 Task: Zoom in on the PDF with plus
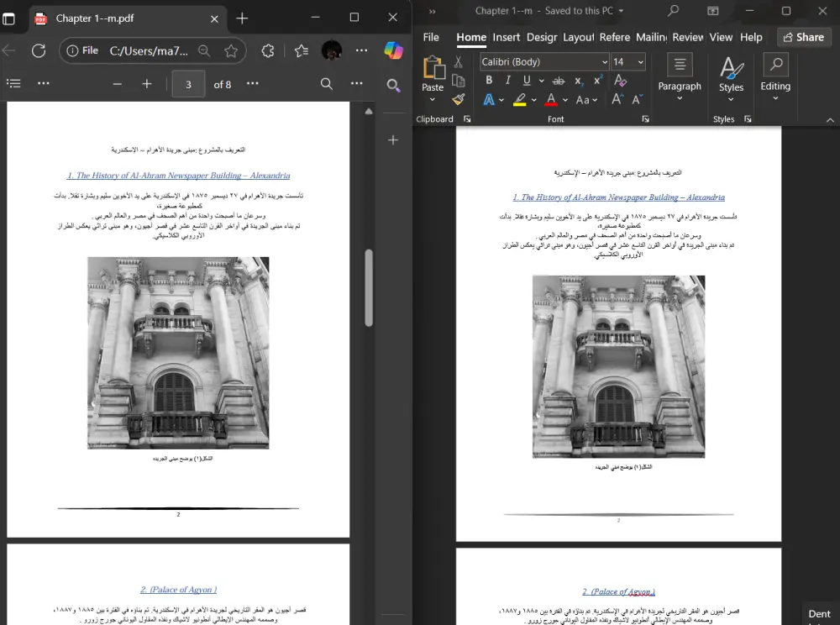click(x=147, y=84)
